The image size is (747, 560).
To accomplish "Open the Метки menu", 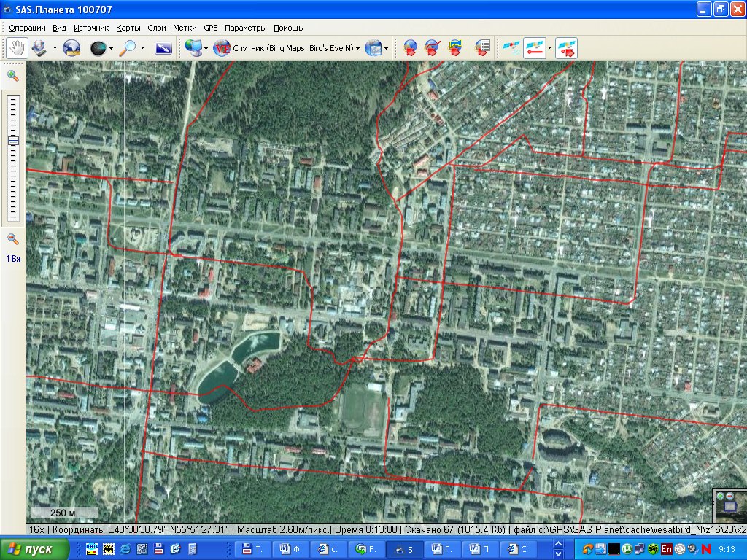I will (x=185, y=28).
